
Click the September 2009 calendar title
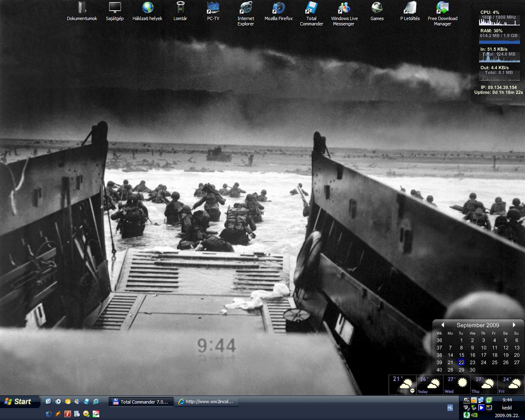click(478, 325)
